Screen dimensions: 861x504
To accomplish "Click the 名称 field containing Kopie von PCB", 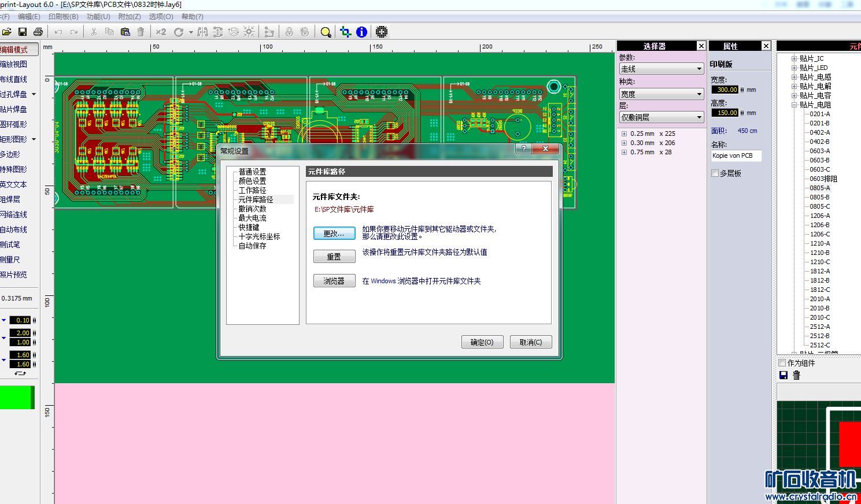I will tap(736, 155).
